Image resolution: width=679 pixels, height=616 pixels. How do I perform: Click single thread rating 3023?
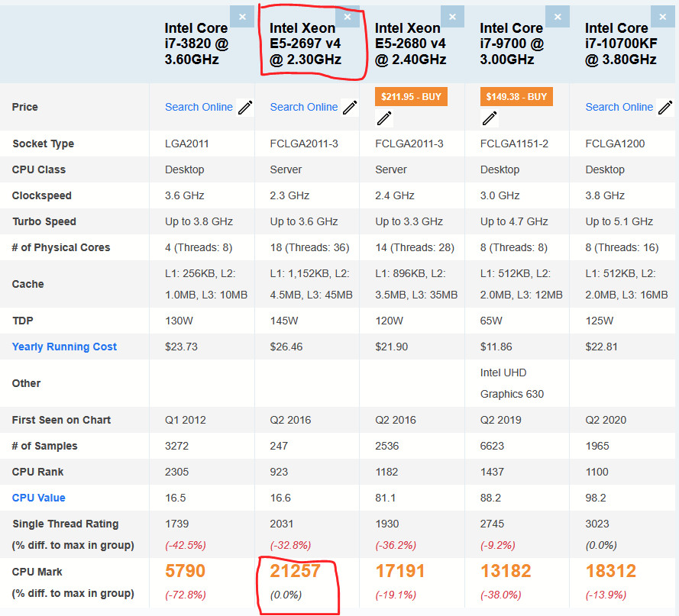point(597,524)
